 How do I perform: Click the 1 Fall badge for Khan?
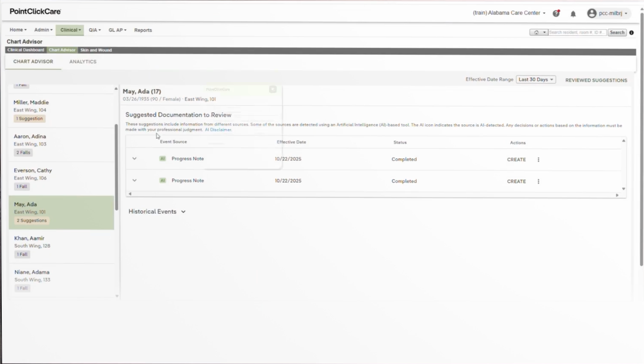[22, 254]
